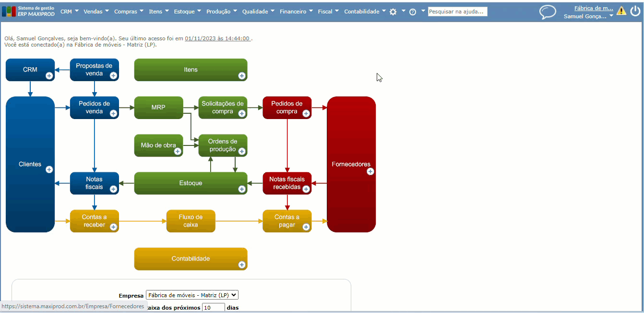Click plus icon on Notas fiscais recebidas
The width and height of the screenshot is (644, 313).
coord(306,189)
